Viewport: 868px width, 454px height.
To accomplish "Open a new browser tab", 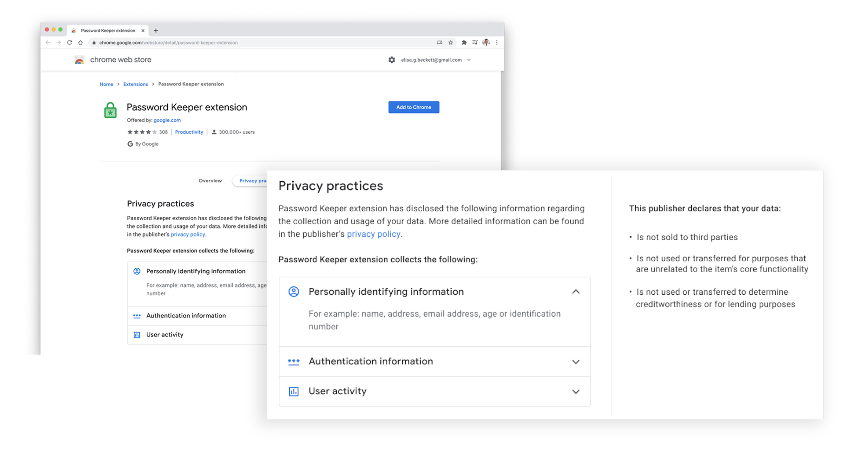I will point(156,31).
